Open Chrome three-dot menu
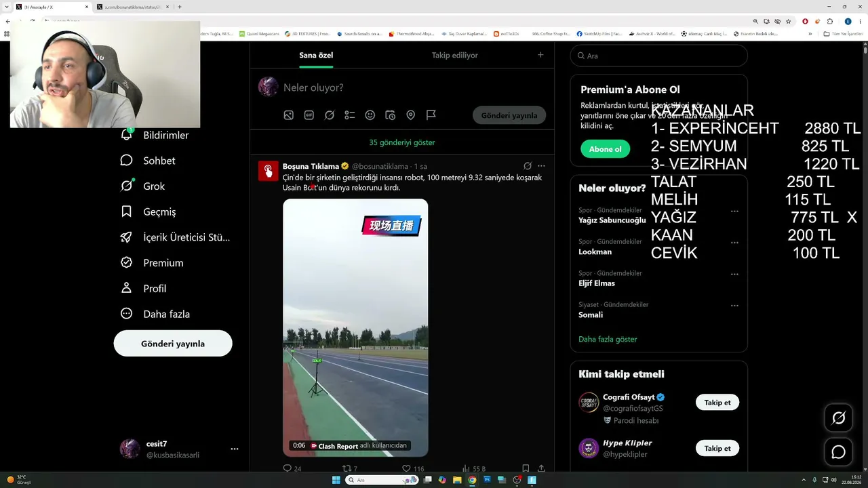This screenshot has width=868, height=488. (861, 21)
